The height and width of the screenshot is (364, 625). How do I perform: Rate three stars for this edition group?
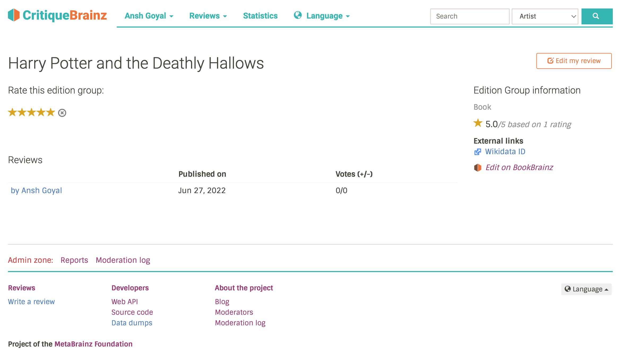[31, 112]
